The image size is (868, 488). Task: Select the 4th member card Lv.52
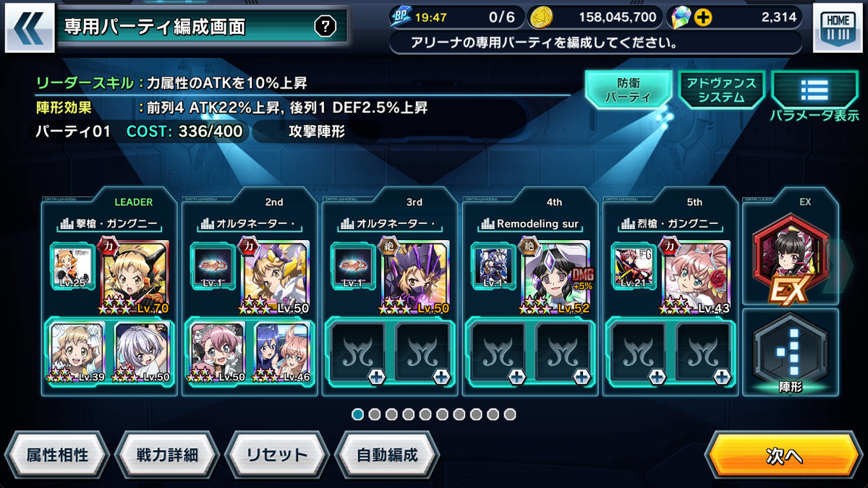pyautogui.click(x=557, y=277)
